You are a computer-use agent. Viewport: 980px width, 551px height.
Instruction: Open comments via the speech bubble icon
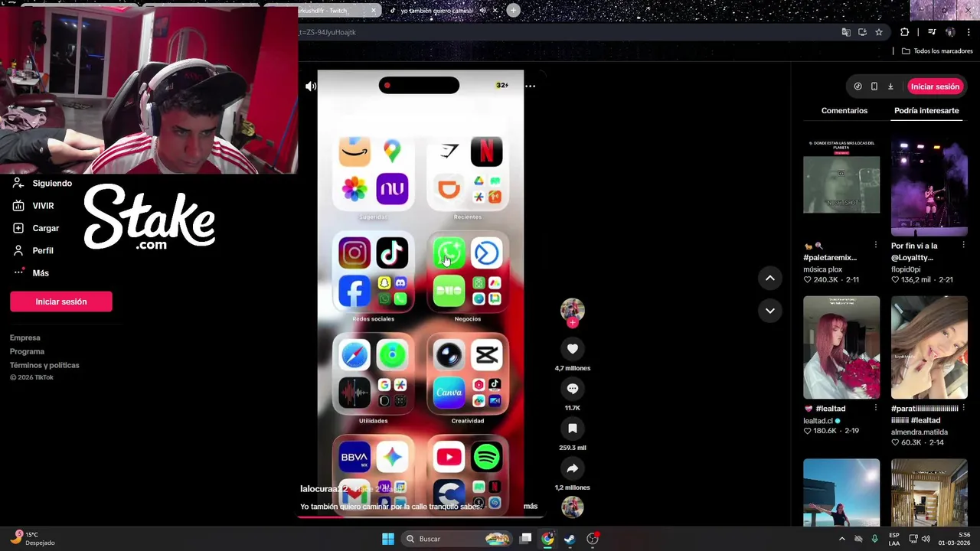point(572,389)
